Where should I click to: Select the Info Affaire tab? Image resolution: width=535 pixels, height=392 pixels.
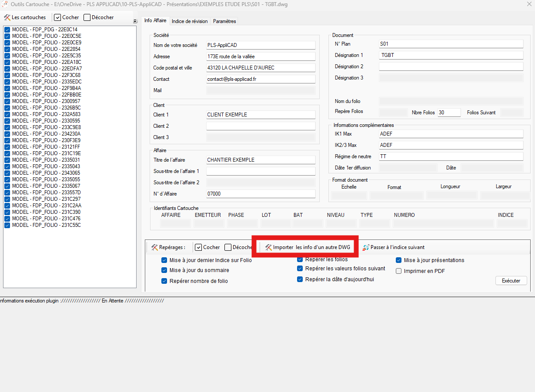tap(155, 20)
